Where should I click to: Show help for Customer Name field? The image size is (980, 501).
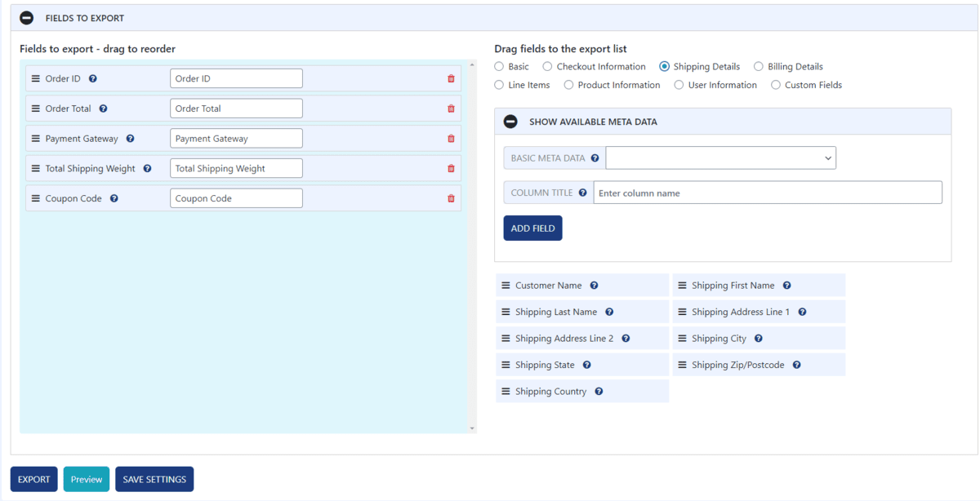(x=594, y=286)
